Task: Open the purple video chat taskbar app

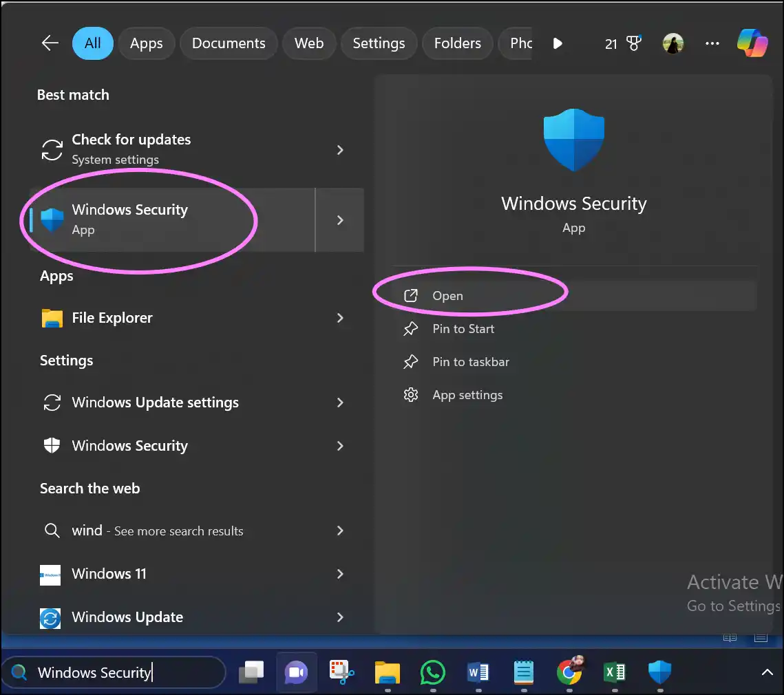Action: point(296,672)
